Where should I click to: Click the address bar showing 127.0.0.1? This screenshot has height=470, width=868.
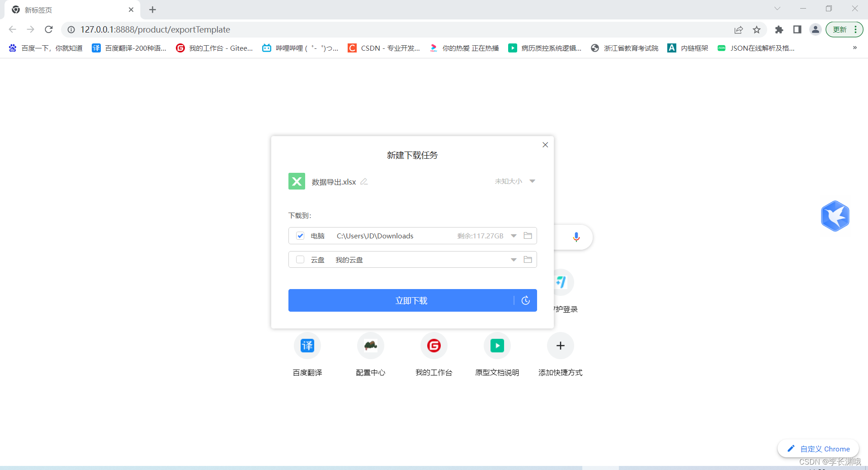(x=155, y=29)
